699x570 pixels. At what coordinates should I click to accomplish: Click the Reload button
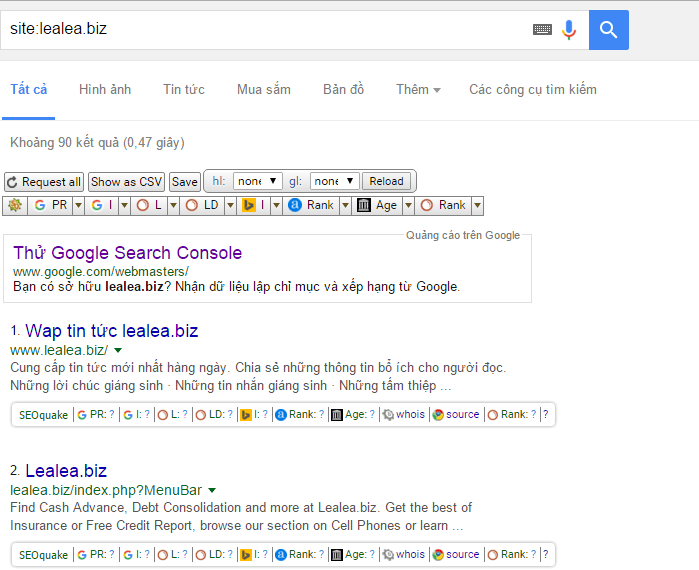386,181
